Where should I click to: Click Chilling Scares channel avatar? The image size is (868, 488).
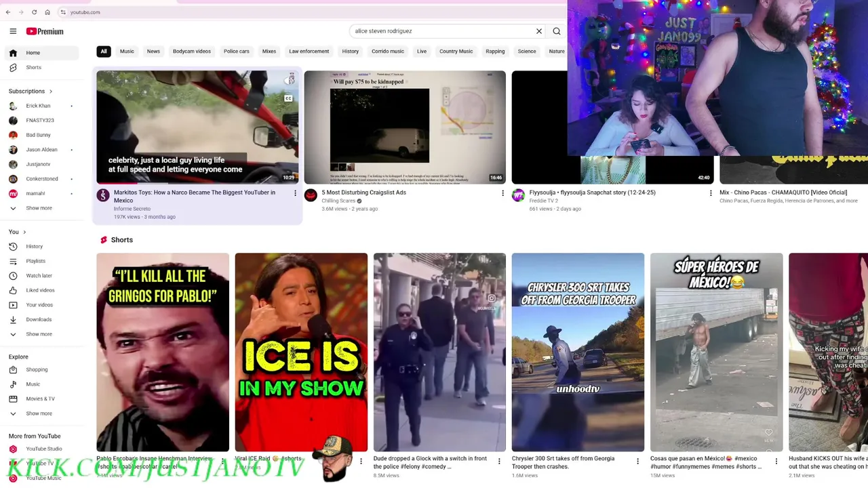click(311, 195)
